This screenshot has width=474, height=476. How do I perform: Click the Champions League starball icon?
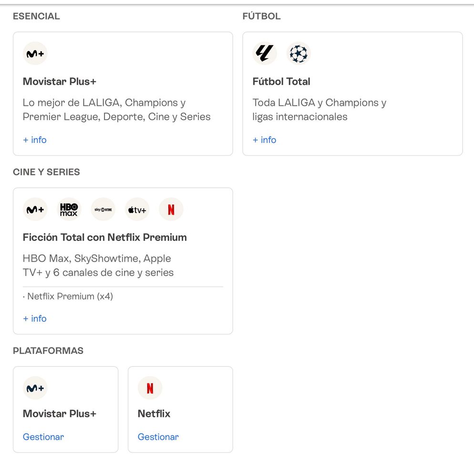[299, 53]
